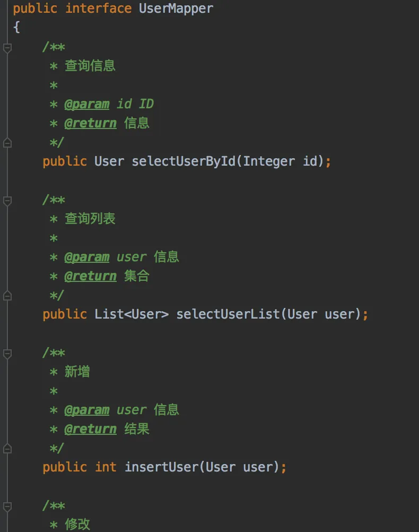This screenshot has height=532, width=419.
Task: Click the Integer parameter type
Action: [x=269, y=161]
